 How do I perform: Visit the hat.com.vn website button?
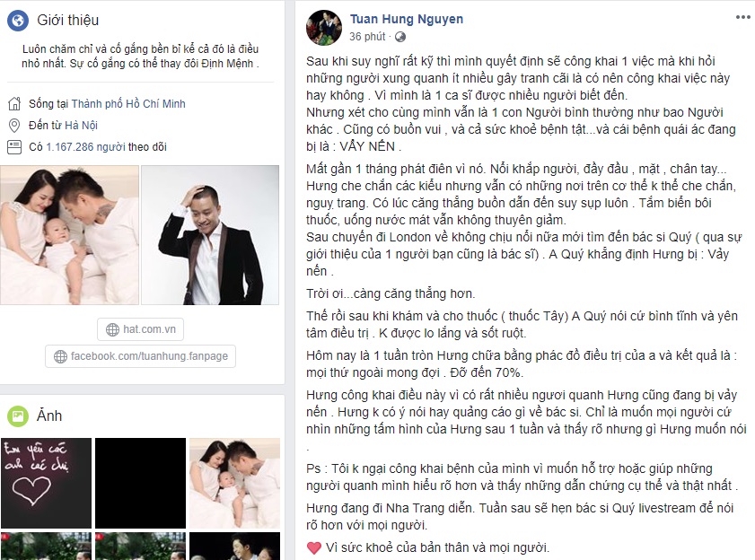tap(140, 329)
